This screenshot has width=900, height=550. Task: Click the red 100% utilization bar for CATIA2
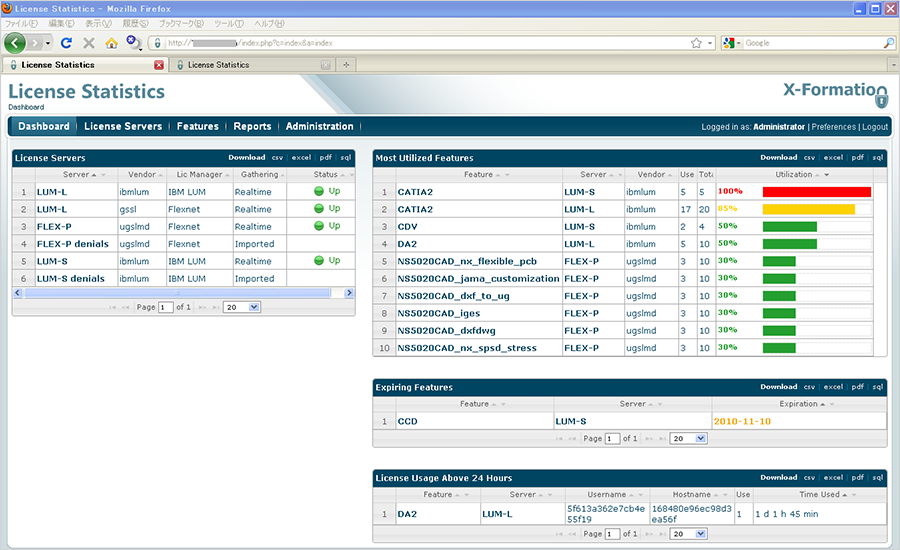click(817, 192)
